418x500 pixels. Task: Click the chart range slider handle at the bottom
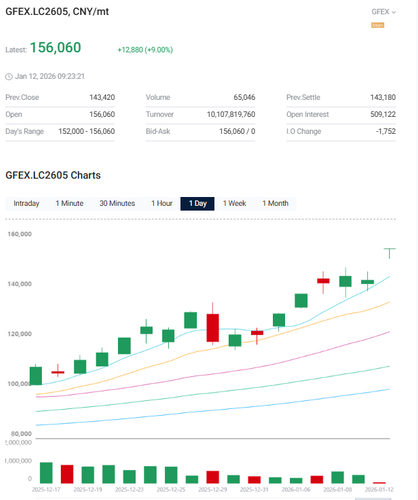[x=373, y=499]
